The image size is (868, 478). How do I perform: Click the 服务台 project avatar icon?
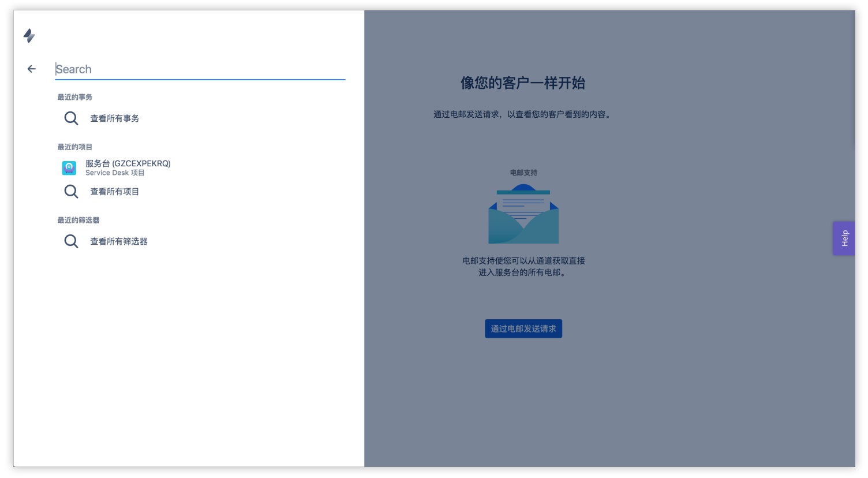[69, 168]
